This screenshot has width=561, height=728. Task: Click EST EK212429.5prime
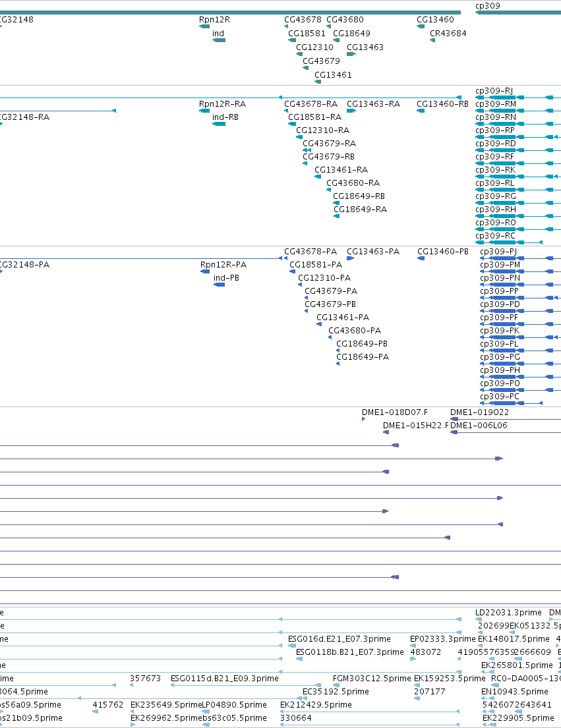pyautogui.click(x=316, y=705)
